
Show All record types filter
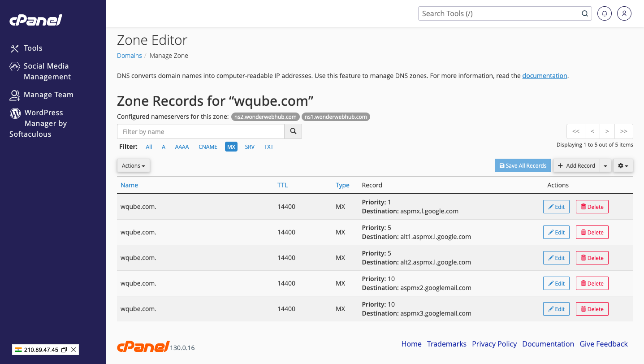click(149, 147)
